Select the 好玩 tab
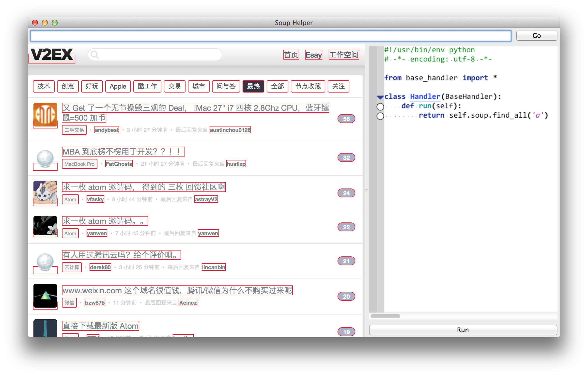This screenshot has height=376, width=588. coord(92,86)
